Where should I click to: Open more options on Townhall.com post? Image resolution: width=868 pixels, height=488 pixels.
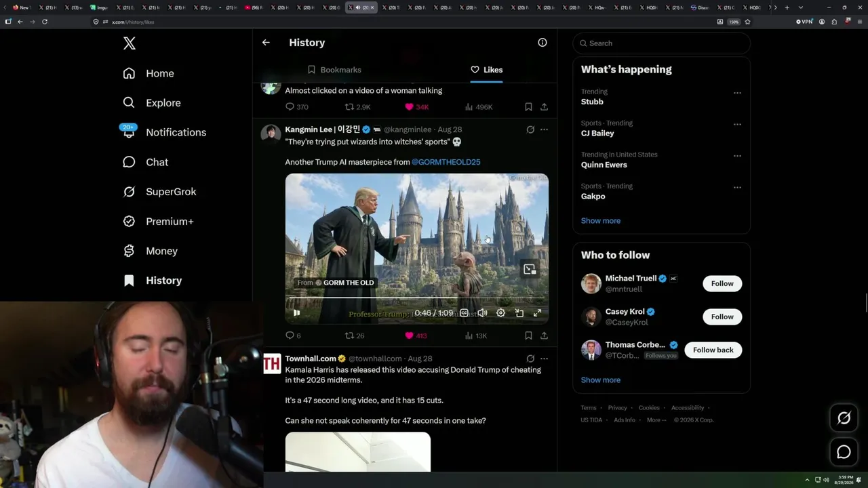click(x=544, y=359)
